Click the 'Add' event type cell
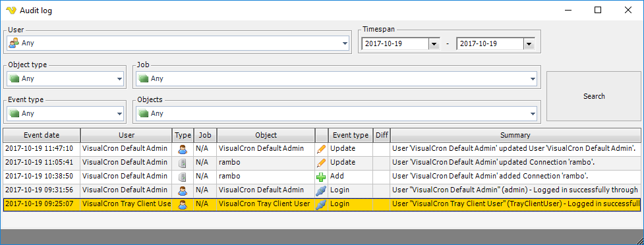Image resolution: width=644 pixels, height=245 pixels. (x=351, y=177)
